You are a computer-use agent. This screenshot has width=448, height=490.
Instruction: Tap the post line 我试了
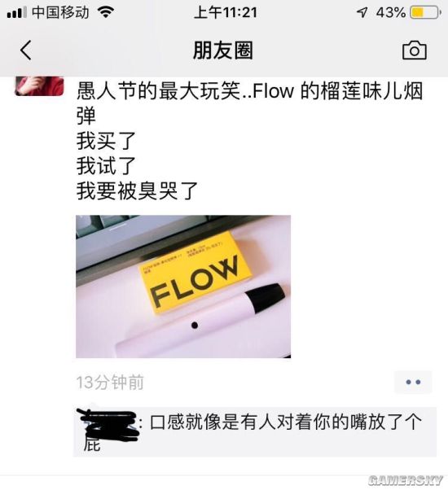point(106,166)
